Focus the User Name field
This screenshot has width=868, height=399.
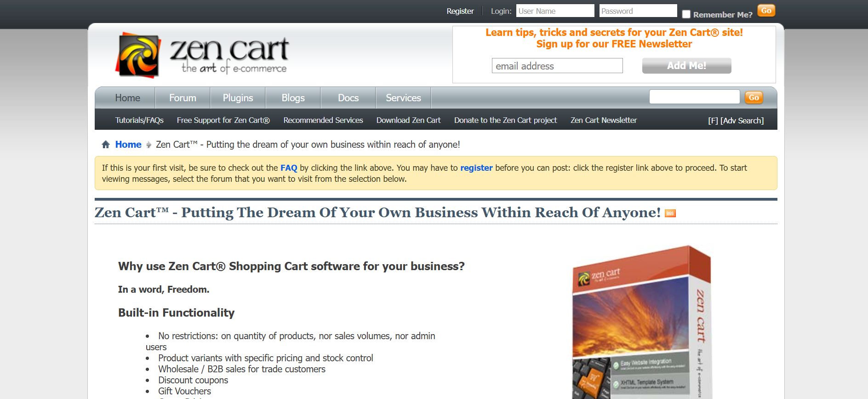click(555, 11)
